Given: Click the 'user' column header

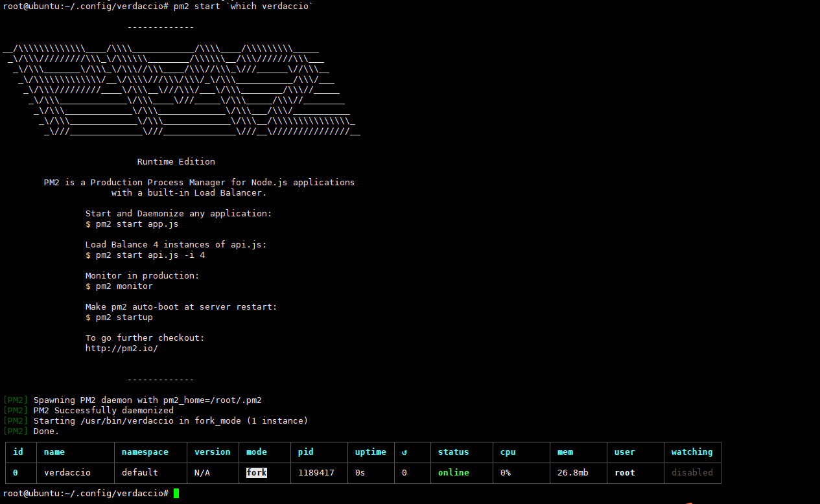Looking at the screenshot, I should (625, 452).
